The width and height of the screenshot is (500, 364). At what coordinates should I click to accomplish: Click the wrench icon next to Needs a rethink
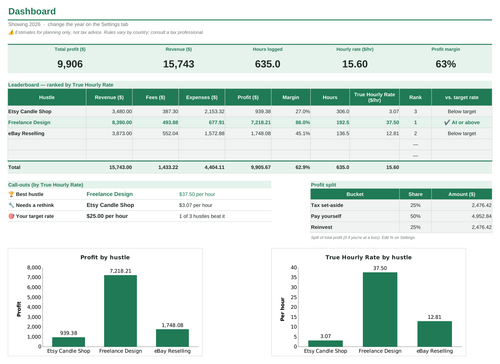tap(11, 205)
